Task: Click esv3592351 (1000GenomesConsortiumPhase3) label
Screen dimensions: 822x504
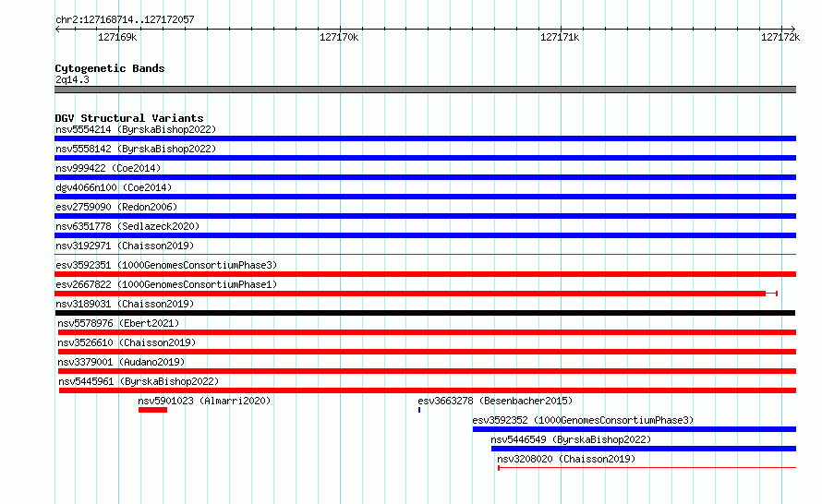Action: [166, 265]
